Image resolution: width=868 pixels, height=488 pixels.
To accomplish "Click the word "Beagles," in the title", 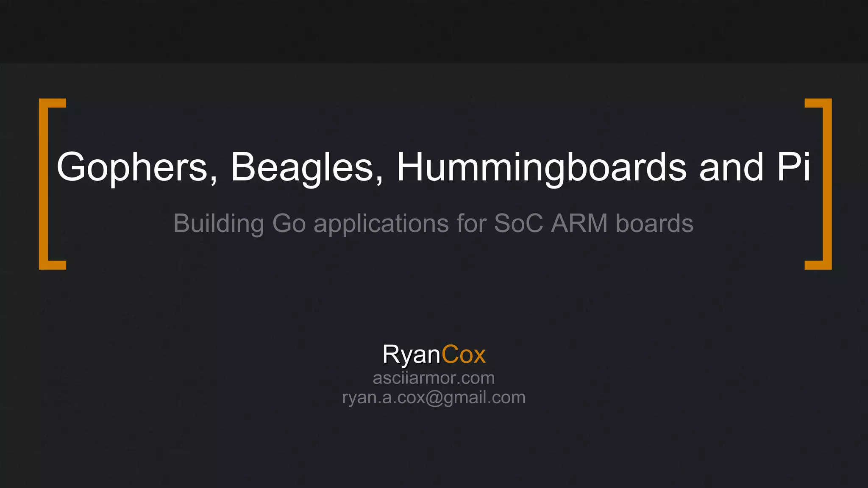I will tap(307, 168).
